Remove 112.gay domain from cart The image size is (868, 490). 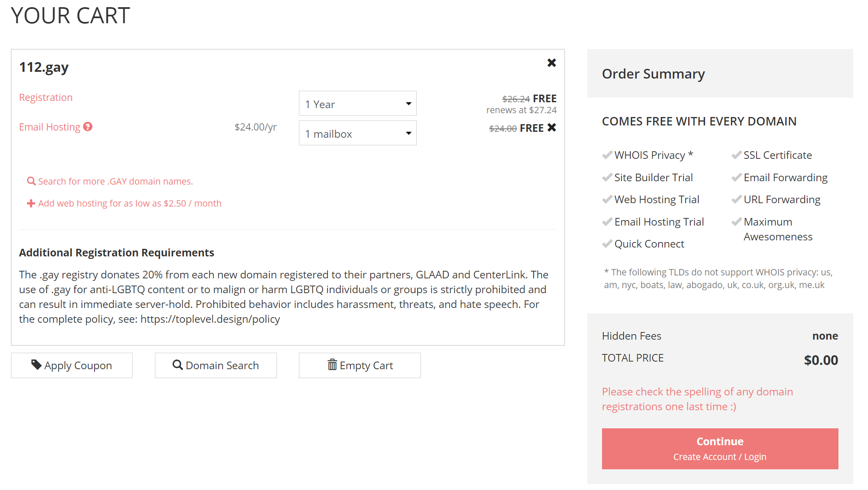click(x=551, y=63)
